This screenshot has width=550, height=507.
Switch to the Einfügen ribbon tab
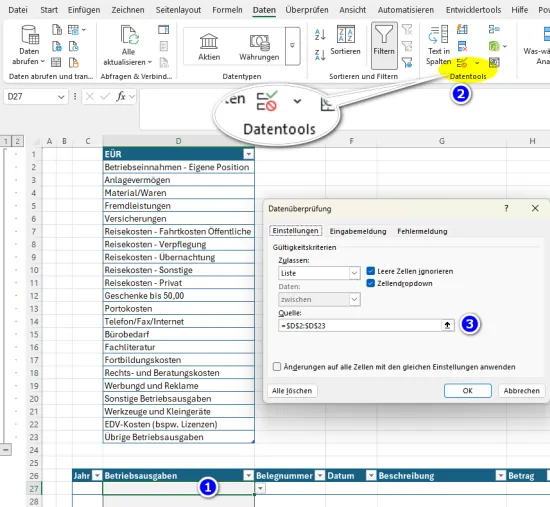[84, 10]
